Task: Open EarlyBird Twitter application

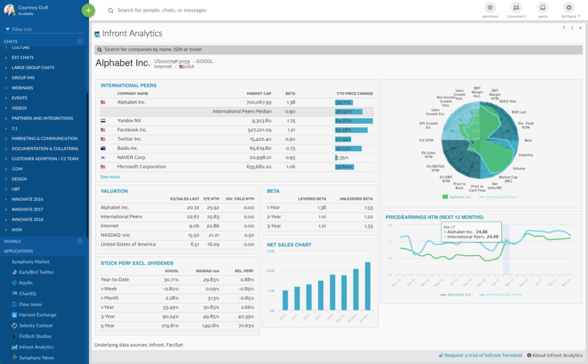Action: click(x=36, y=272)
